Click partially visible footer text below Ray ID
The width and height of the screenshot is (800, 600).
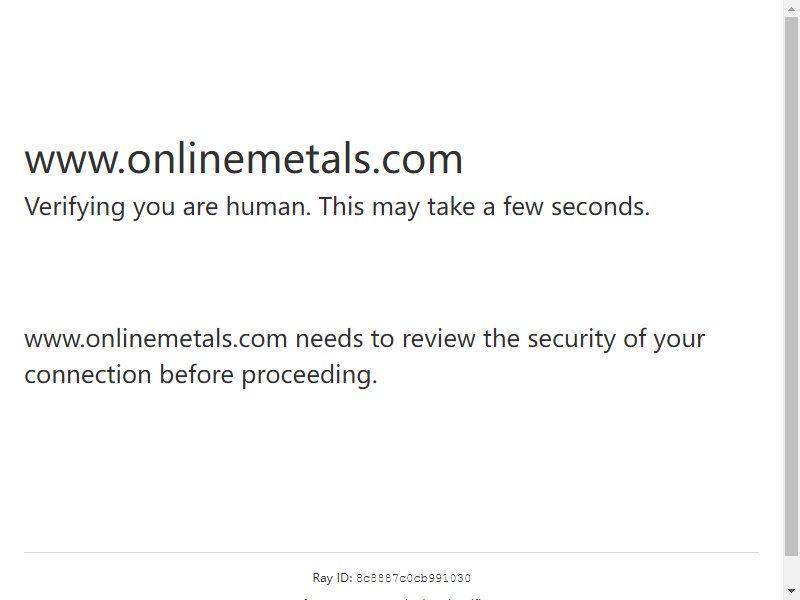391,597
